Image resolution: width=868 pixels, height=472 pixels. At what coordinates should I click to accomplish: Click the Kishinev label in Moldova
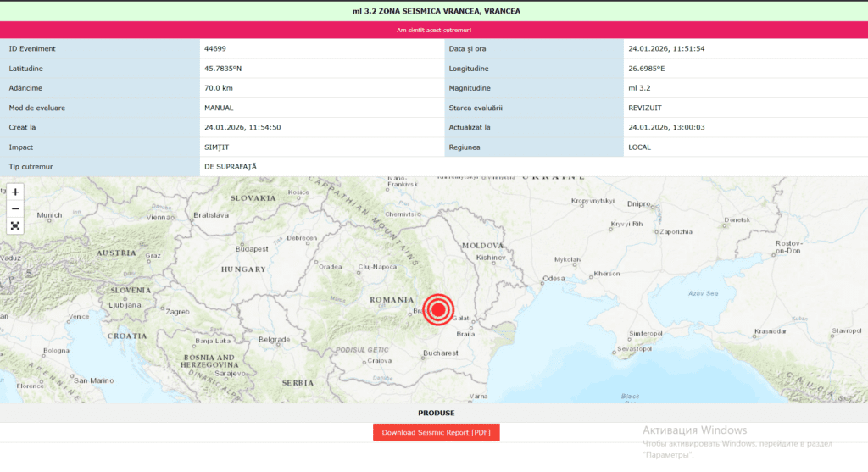[491, 257]
